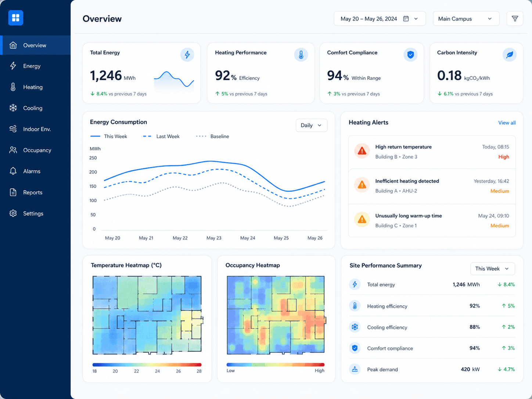Open the Reports menu item
Image resolution: width=532 pixels, height=399 pixels.
click(x=35, y=193)
